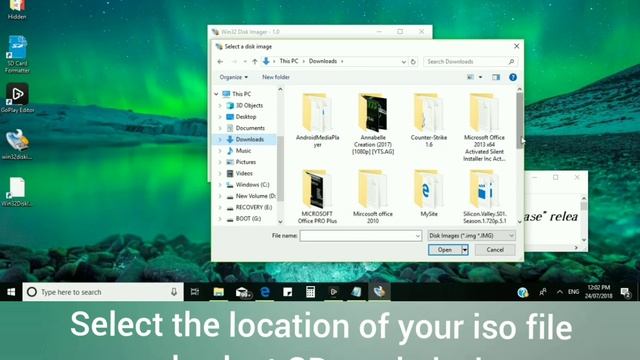This screenshot has width=640, height=360.
Task: Click the Type here to search box
Action: point(103,292)
